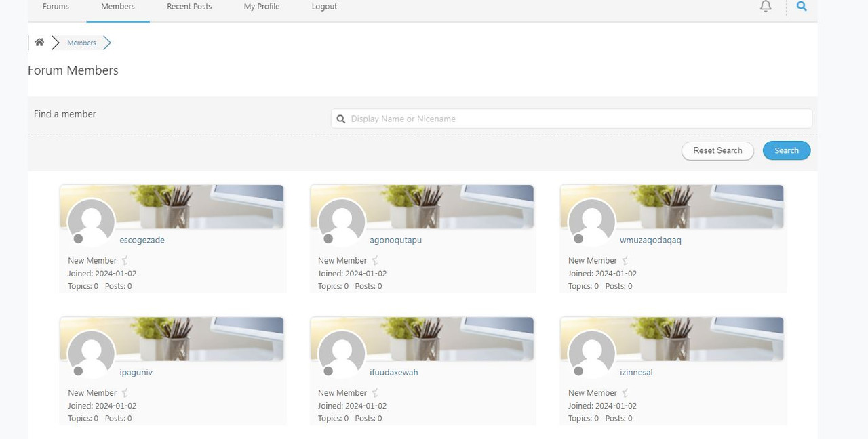Click the Joined: 2024-01-02 text under escogezade
The width and height of the screenshot is (868, 439).
pyautogui.click(x=102, y=274)
